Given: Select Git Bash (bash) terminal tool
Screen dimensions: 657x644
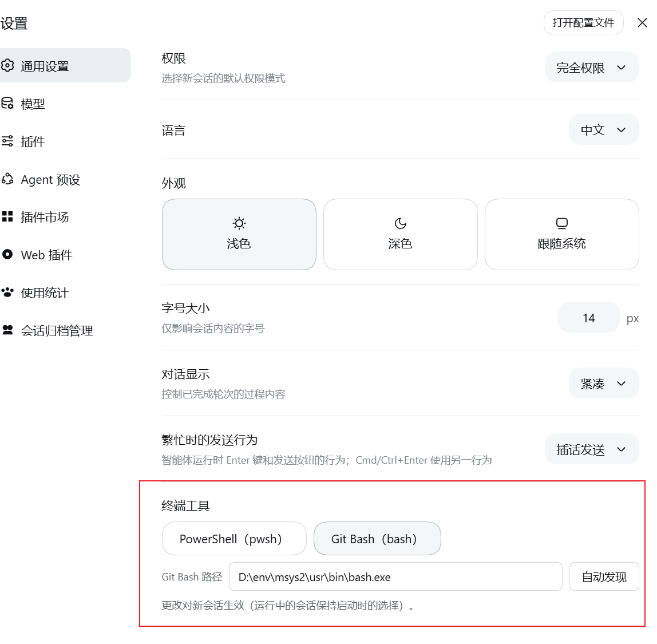Looking at the screenshot, I should click(377, 539).
